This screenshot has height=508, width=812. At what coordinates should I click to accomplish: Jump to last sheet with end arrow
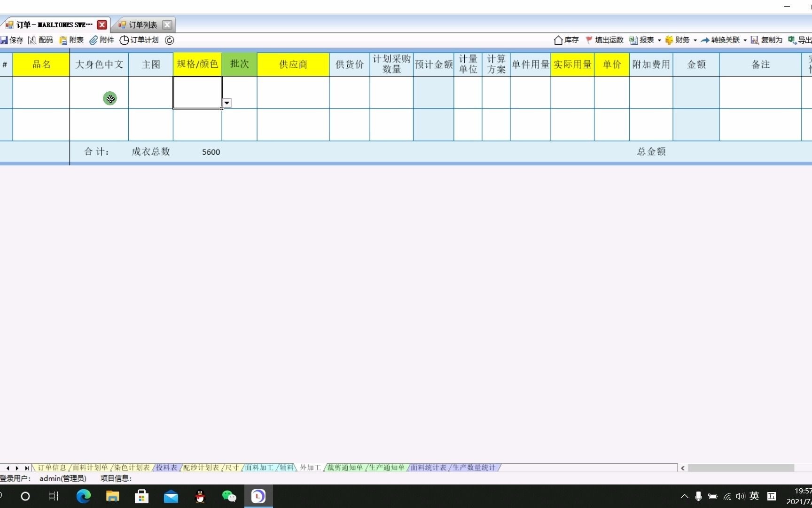tap(27, 468)
